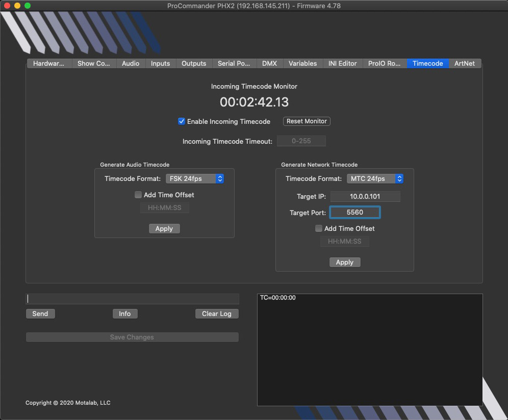The image size is (508, 420).
Task: Open the ArtNet tab
Action: 465,64
